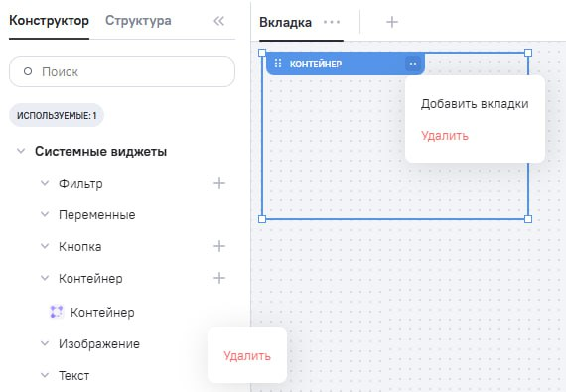Add a Контейнер widget with plus
Screen dimensions: 566x392
click(x=219, y=278)
